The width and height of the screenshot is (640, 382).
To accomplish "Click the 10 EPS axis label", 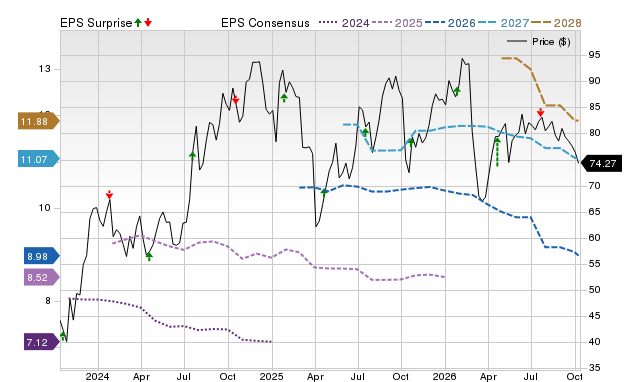I will pos(45,208).
